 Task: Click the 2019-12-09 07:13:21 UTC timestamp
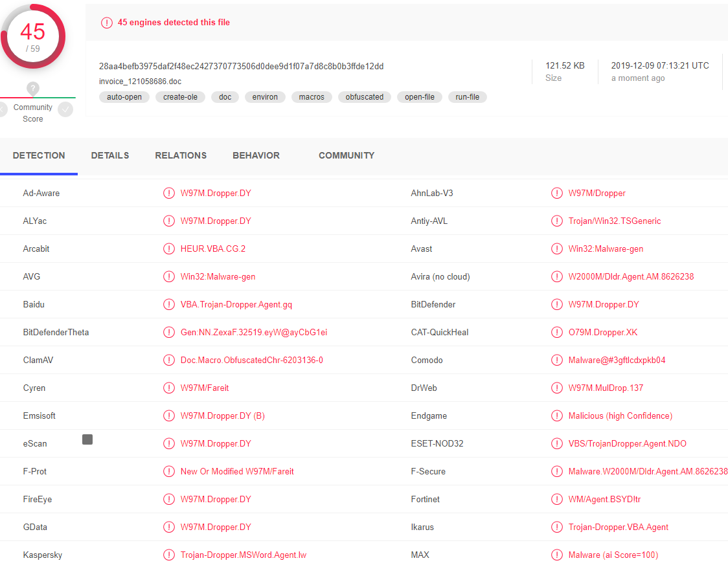(660, 66)
